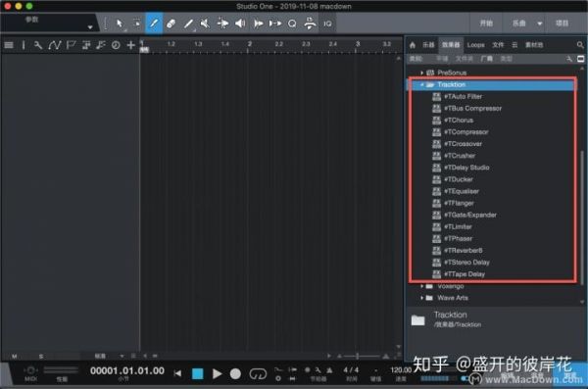Expand the PreSonus folder
The height and width of the screenshot is (389, 588).
tap(421, 73)
